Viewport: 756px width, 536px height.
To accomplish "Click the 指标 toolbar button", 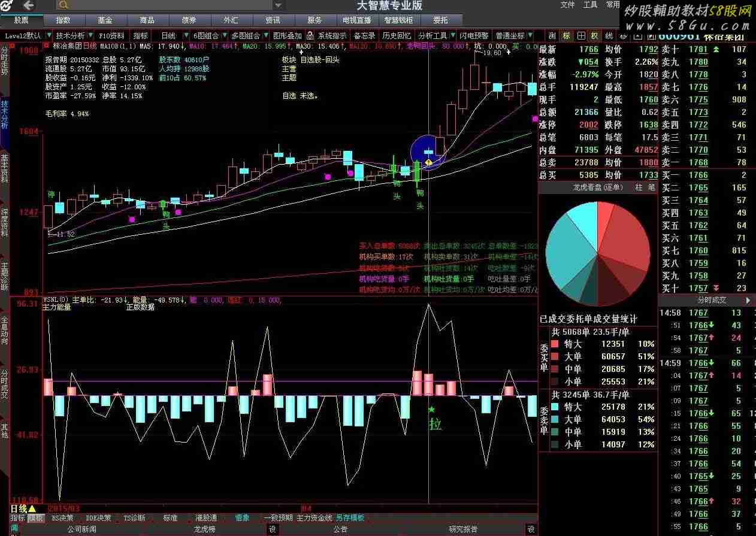I will coord(140,36).
